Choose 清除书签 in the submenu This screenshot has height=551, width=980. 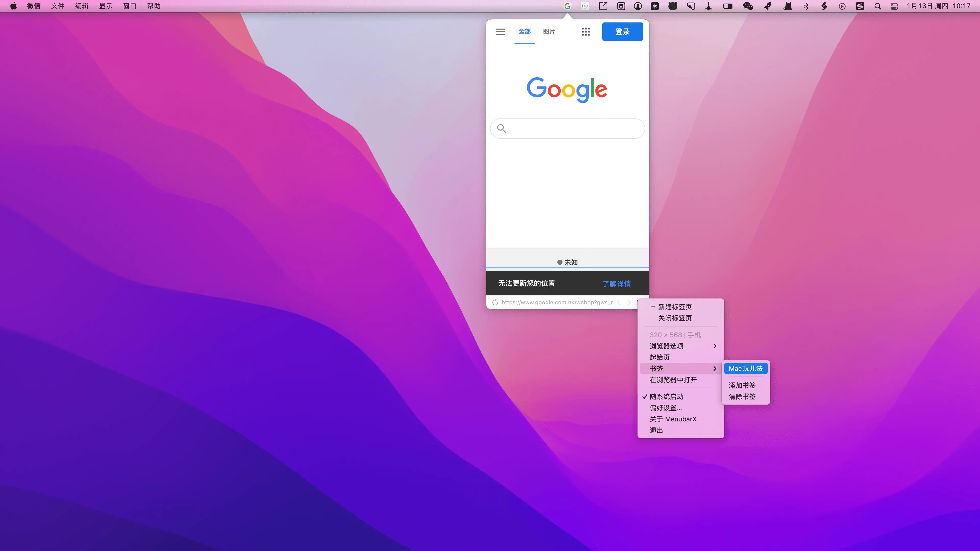pyautogui.click(x=746, y=397)
